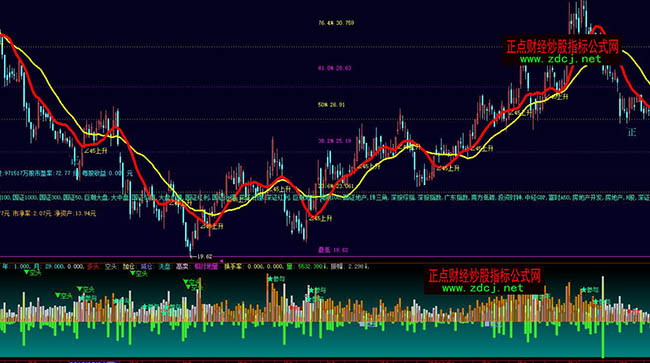Image resolution: width=650 pixels, height=363 pixels.
Task: Click the red 正点财经炒股指标公式网 title at top
Action: 563,46
